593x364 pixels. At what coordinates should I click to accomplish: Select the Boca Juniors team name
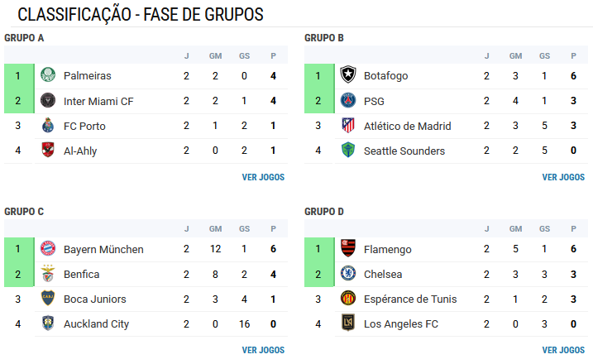click(x=95, y=299)
